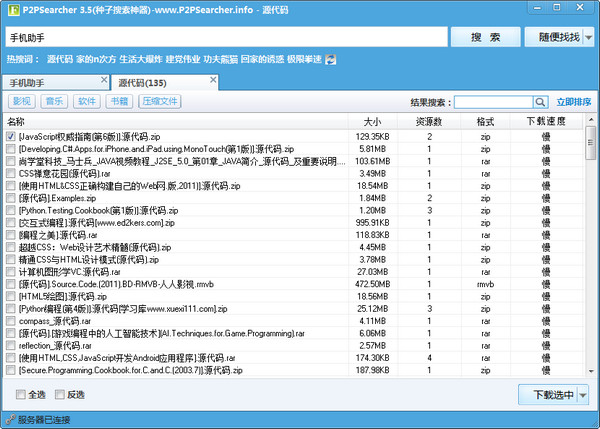Screen dimensions: 600x429
Task: Filter results by 影视 category
Action: [21, 101]
